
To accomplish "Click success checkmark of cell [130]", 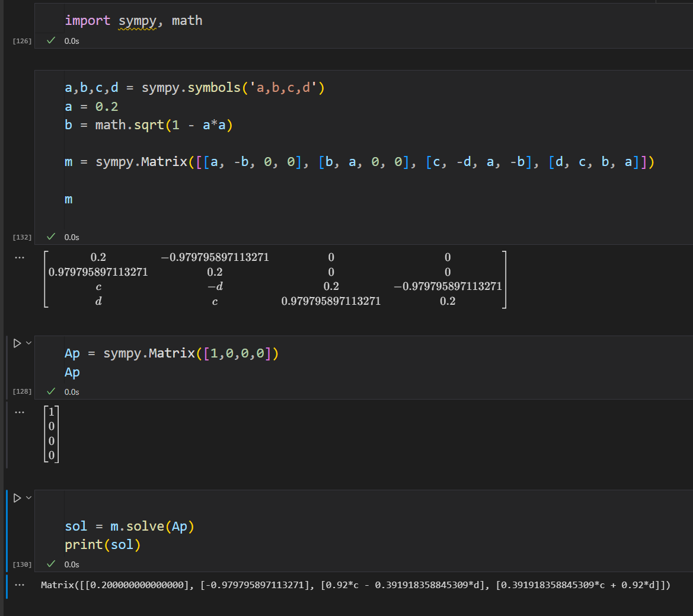I will pyautogui.click(x=51, y=563).
